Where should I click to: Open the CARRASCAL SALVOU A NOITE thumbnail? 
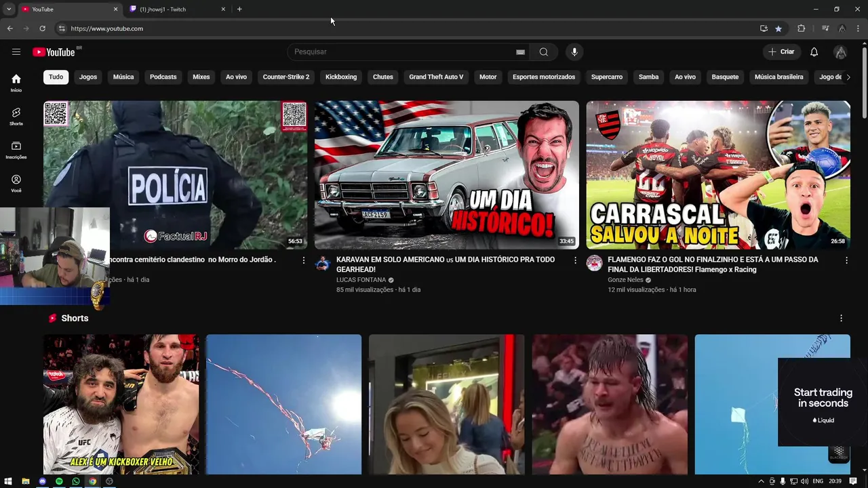pyautogui.click(x=718, y=175)
